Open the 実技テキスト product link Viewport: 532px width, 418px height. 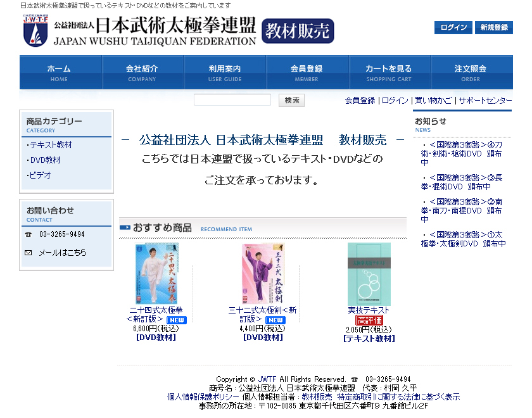click(369, 310)
